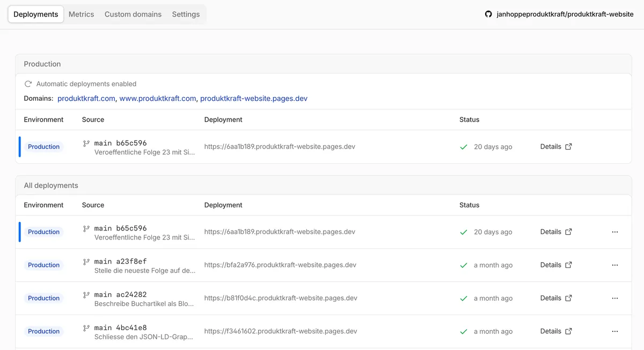The image size is (644, 350).
Task: Click success checkmark in a23f8ef row
Action: pyautogui.click(x=464, y=265)
